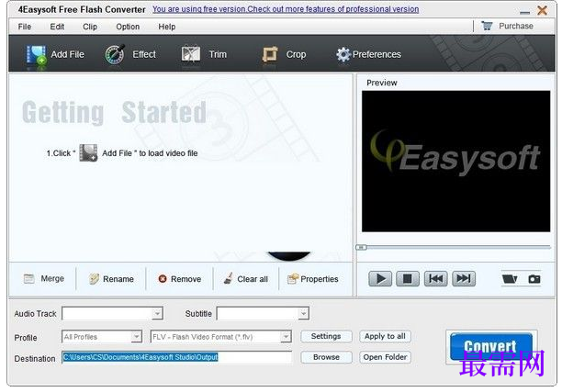
Task: Open the Clip menu
Action: point(90,27)
